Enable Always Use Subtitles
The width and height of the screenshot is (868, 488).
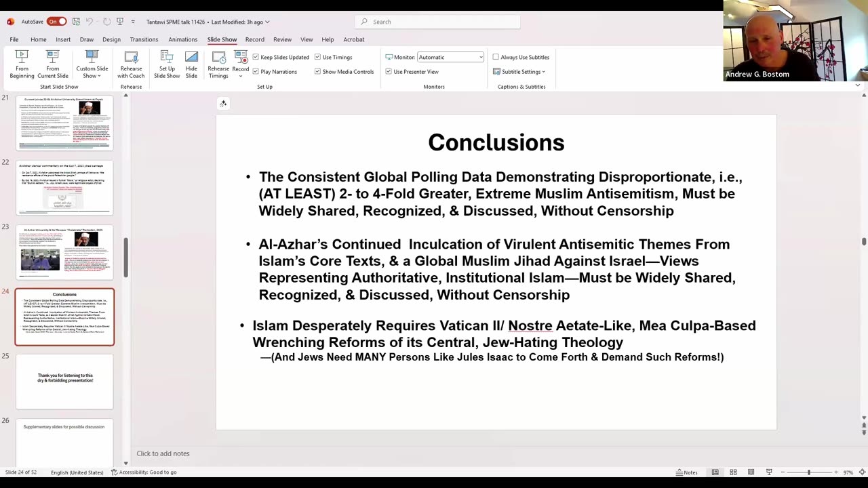pyautogui.click(x=496, y=57)
